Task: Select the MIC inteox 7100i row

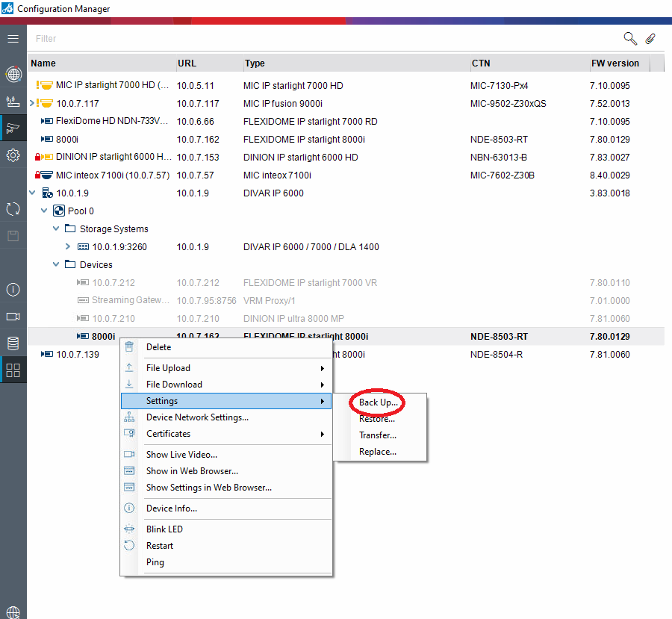Action: tap(346, 175)
